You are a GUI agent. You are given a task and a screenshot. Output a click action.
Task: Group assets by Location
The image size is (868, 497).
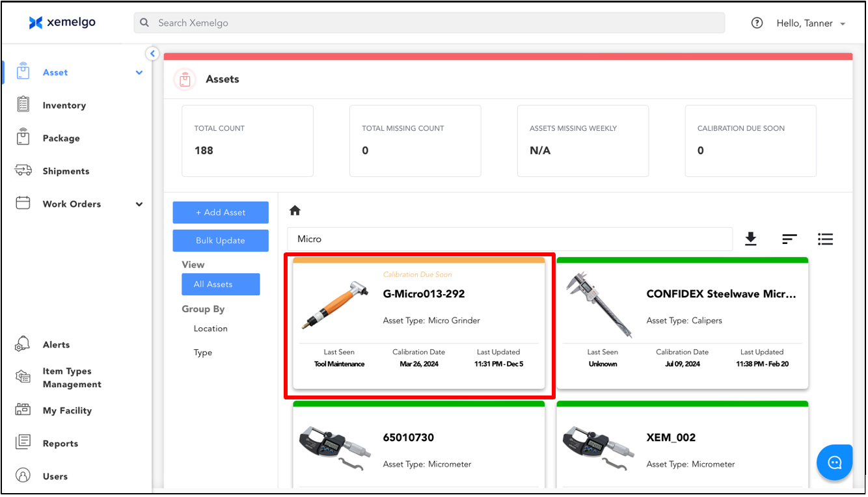211,329
